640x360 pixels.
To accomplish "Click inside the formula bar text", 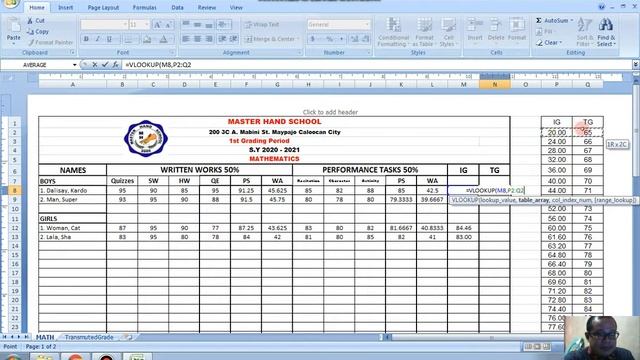I will point(158,65).
